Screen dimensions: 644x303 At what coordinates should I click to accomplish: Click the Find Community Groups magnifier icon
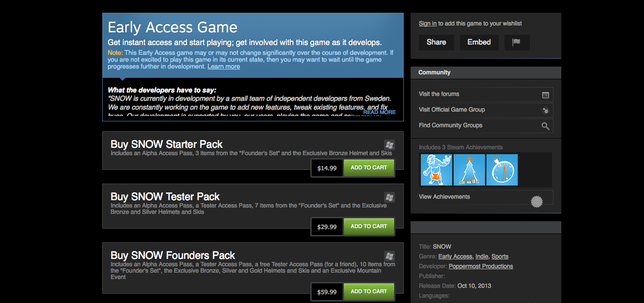pyautogui.click(x=546, y=126)
